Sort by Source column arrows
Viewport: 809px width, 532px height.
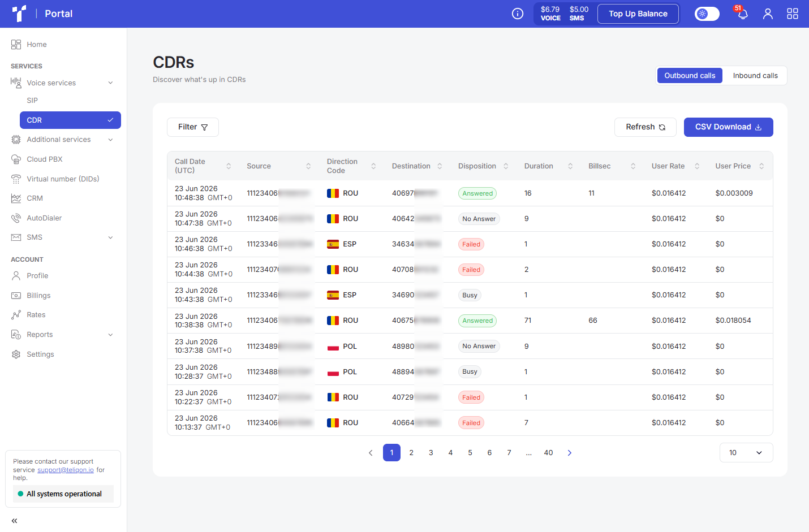point(308,166)
